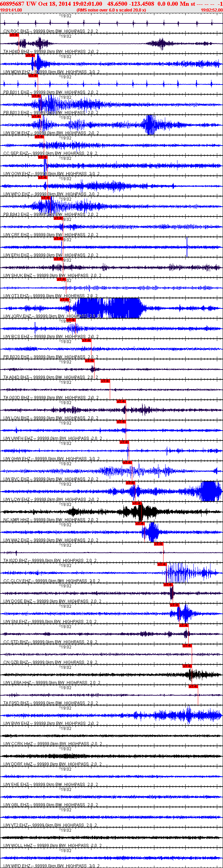Select the 'PB B013 EHZ' station label
The image size is (223, 868).
click(x=16, y=113)
